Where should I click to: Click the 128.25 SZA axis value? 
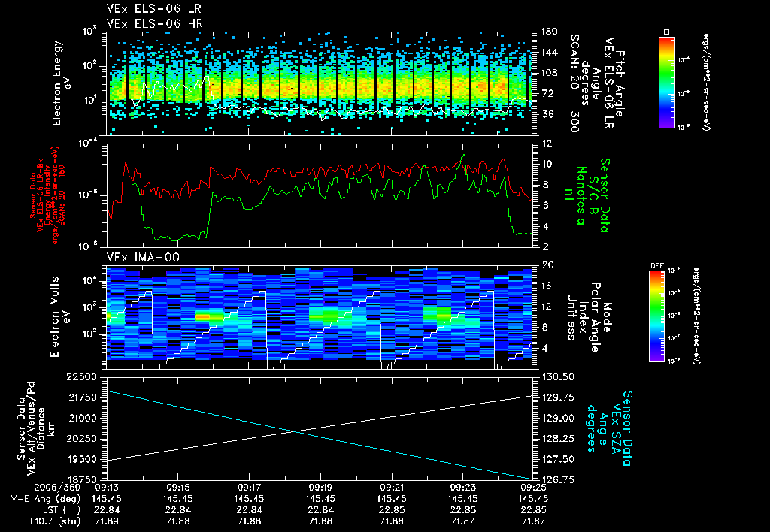pyautogui.click(x=557, y=439)
